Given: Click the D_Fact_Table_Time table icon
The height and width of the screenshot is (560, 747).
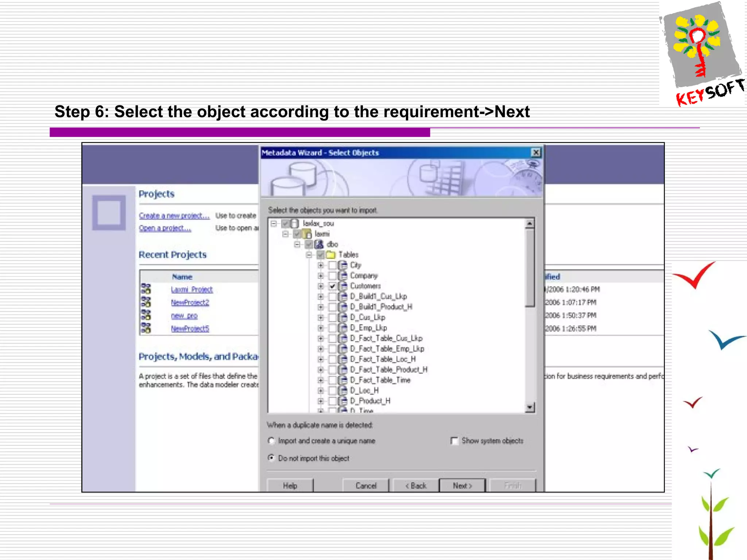Looking at the screenshot, I should click(x=343, y=380).
